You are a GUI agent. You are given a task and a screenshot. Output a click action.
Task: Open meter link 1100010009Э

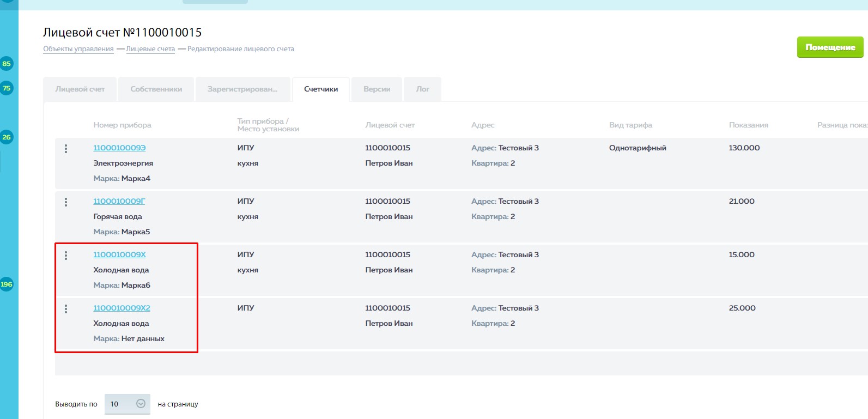tap(119, 148)
